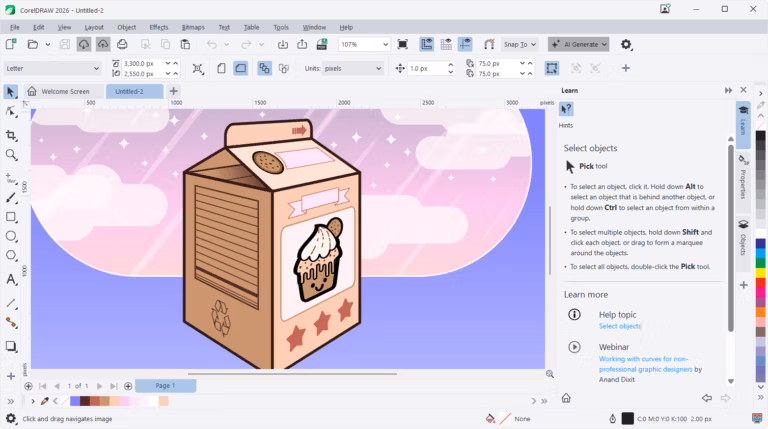Select the Polygon tool
Image resolution: width=768 pixels, height=429 pixels.
[x=11, y=255]
